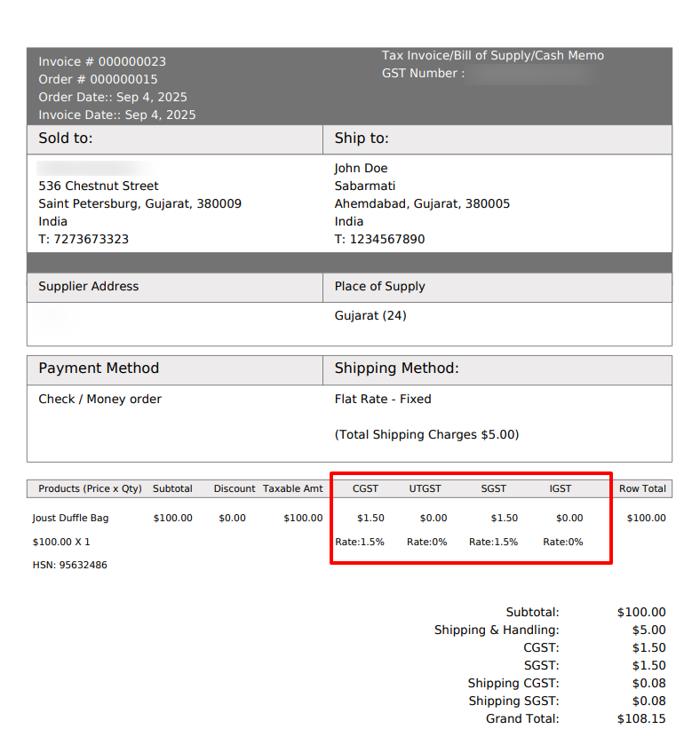
Task: Select the Joust Duffle Bag product name
Action: pyautogui.click(x=70, y=519)
